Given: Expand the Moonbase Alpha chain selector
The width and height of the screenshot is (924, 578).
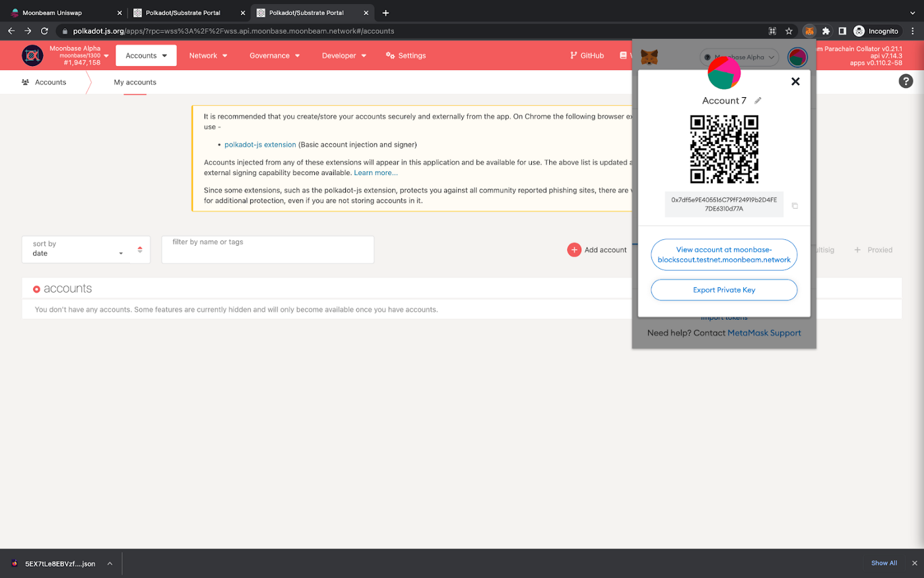Looking at the screenshot, I should [x=106, y=55].
